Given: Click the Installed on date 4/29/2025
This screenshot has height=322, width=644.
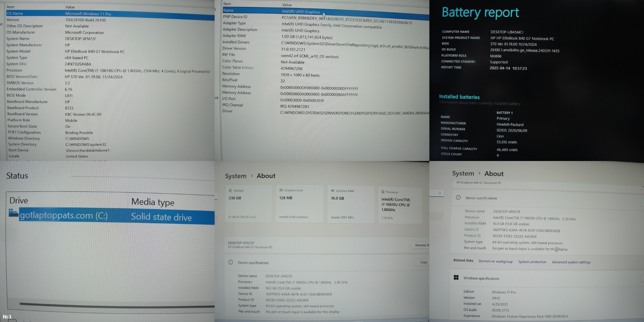Looking at the screenshot, I should click(x=500, y=304).
